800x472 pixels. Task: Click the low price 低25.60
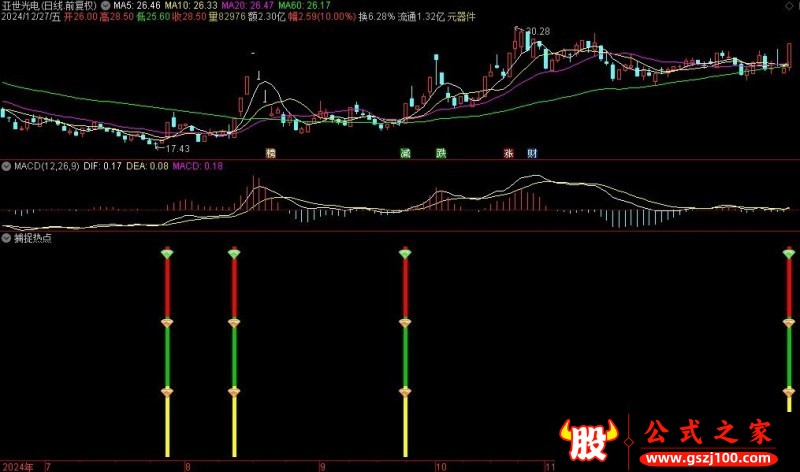coord(153,17)
